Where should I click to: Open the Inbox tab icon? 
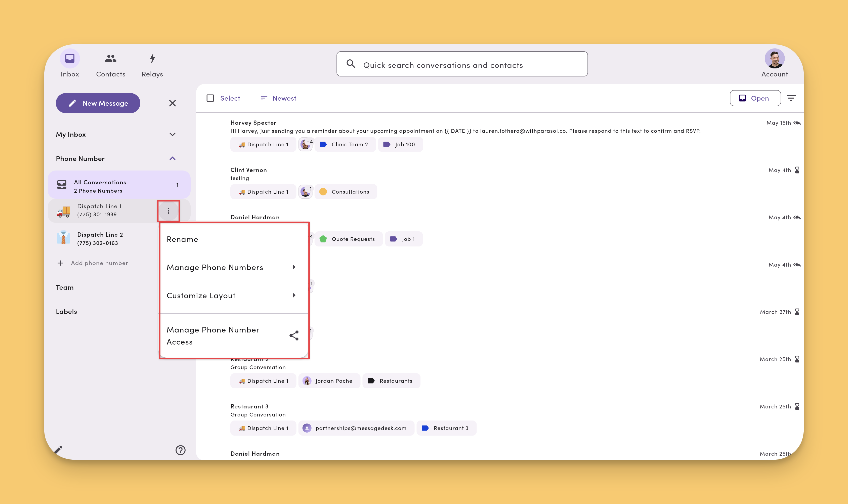70,58
